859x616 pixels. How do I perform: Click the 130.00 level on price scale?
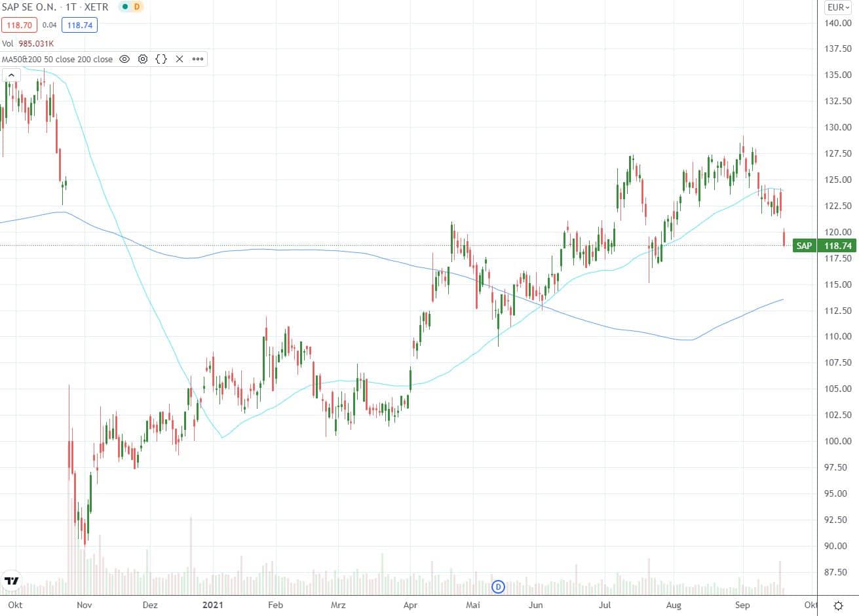[838, 127]
